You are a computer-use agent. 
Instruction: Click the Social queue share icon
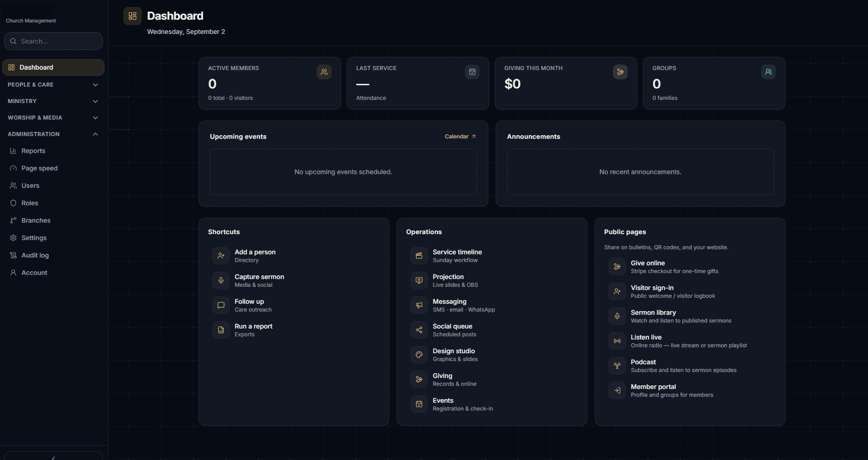click(419, 330)
